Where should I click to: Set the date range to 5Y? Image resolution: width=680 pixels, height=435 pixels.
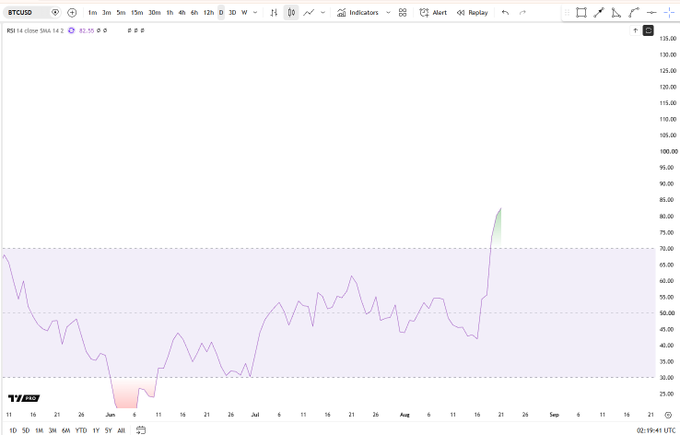click(x=108, y=430)
